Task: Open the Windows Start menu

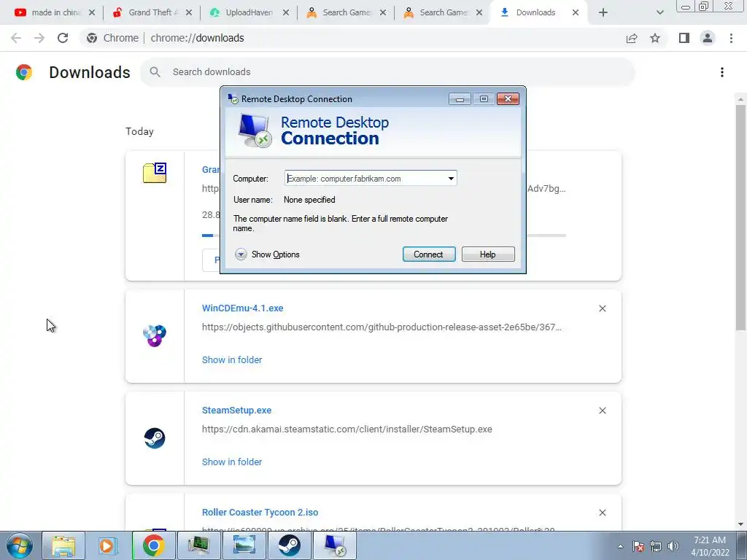Action: pyautogui.click(x=20, y=545)
